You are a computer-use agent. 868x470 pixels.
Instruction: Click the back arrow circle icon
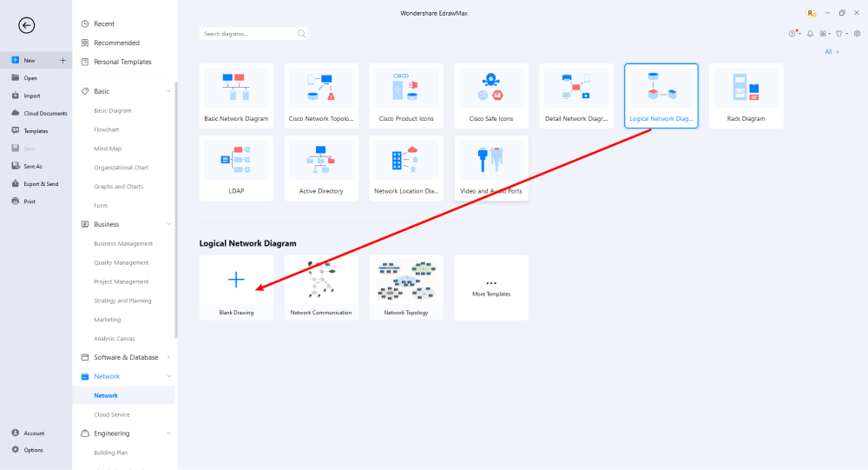(x=26, y=25)
